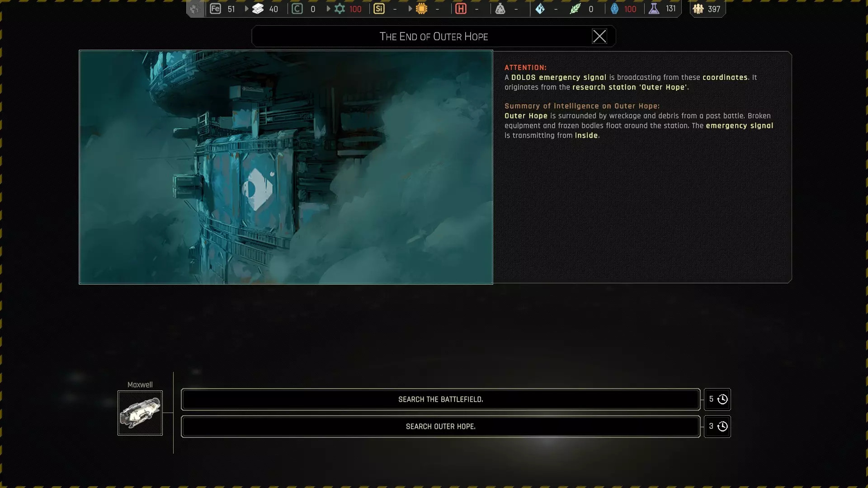The height and width of the screenshot is (488, 868).
Task: Click the crew population icon
Action: [698, 9]
